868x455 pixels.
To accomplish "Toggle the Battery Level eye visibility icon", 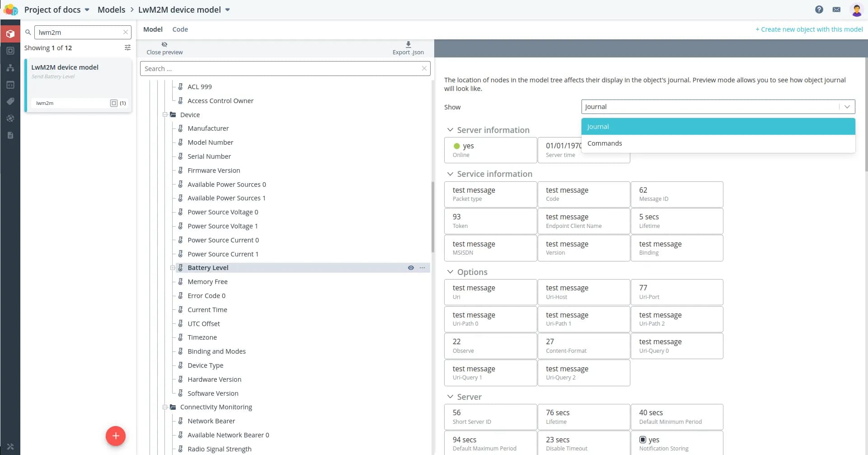I will point(411,268).
